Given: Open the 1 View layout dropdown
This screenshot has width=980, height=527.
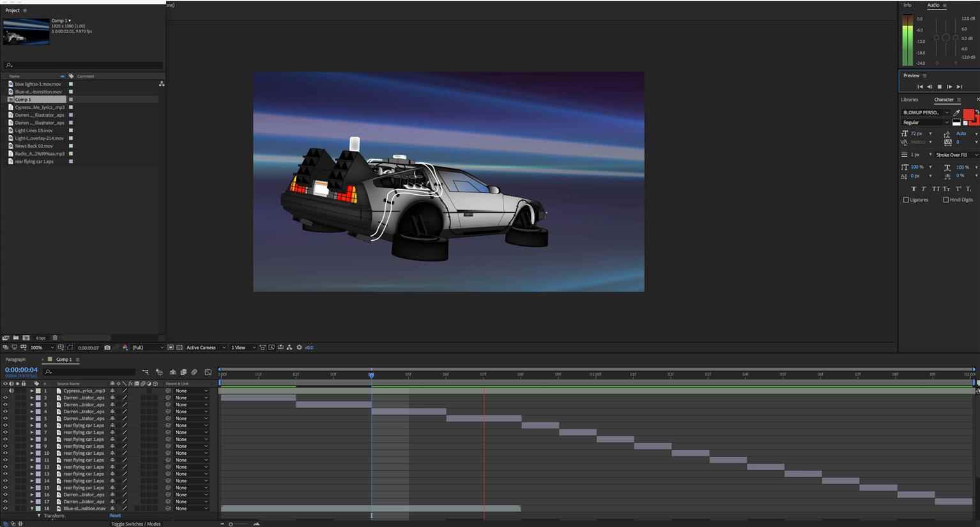Looking at the screenshot, I should coord(243,348).
